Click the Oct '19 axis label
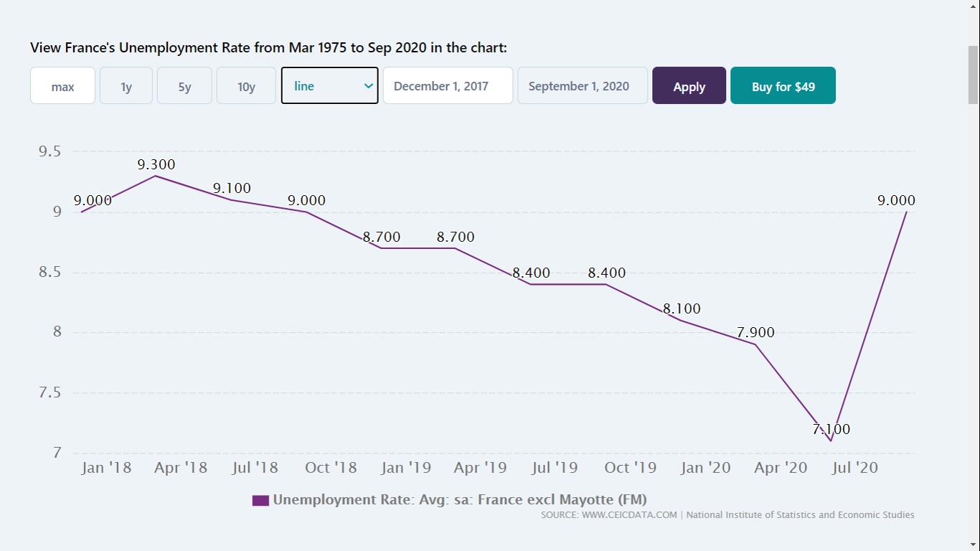The image size is (980, 551). (631, 468)
